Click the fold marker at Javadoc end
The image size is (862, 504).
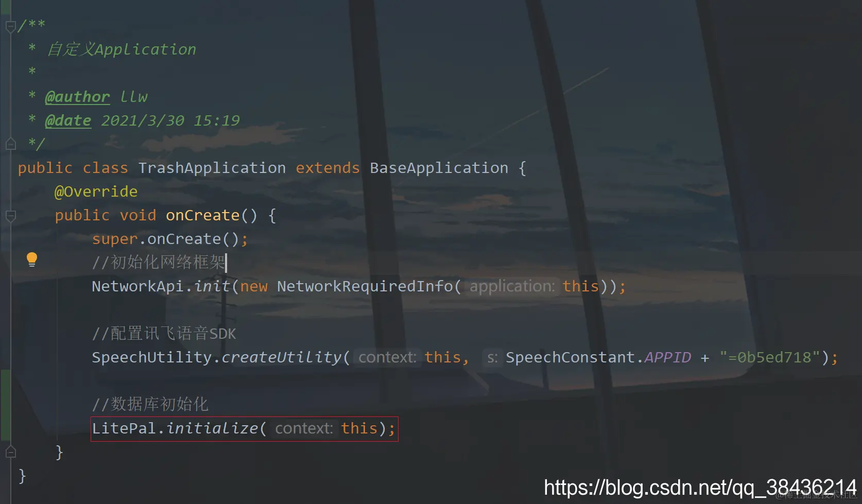10,144
